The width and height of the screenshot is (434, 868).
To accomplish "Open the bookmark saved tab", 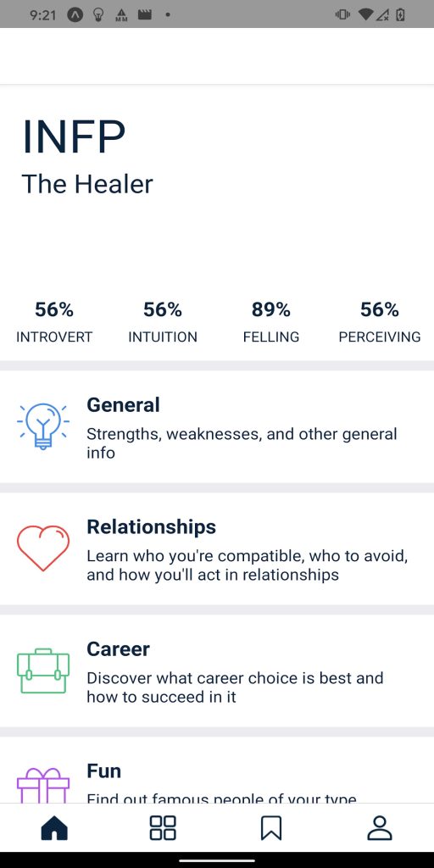I will pos(271,828).
